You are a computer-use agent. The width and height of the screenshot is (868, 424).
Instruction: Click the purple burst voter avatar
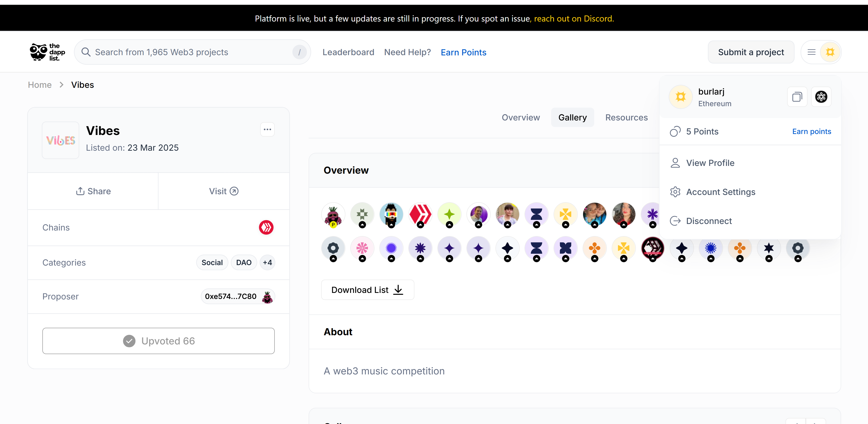point(391,249)
